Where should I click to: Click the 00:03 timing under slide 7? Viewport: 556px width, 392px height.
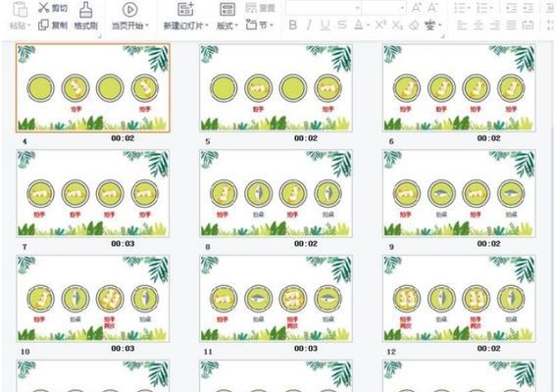(x=123, y=243)
